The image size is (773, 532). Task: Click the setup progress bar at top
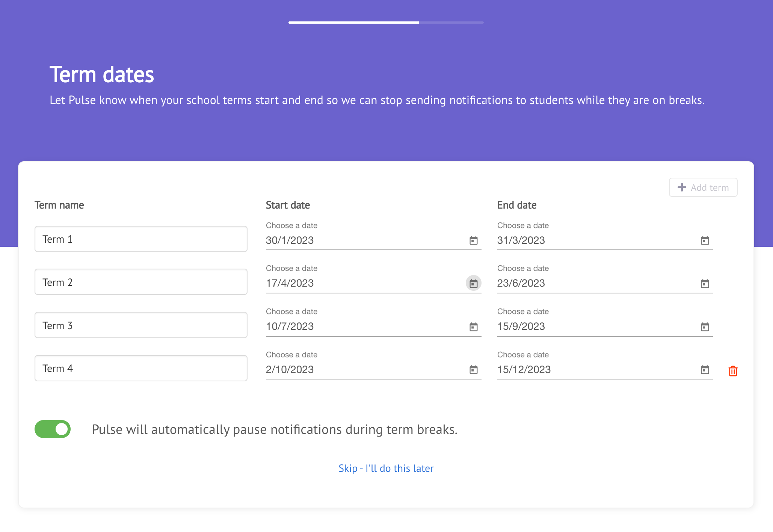pos(386,23)
